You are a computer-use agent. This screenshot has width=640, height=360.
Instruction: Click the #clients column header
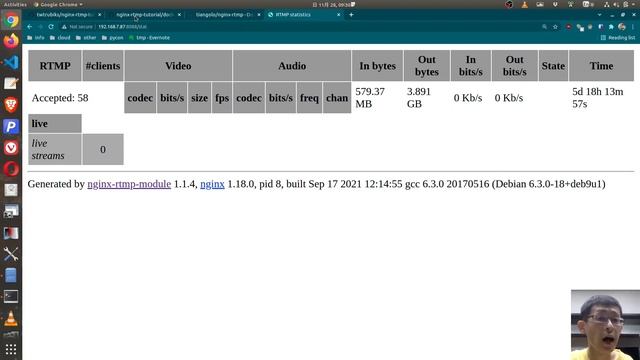click(x=103, y=66)
